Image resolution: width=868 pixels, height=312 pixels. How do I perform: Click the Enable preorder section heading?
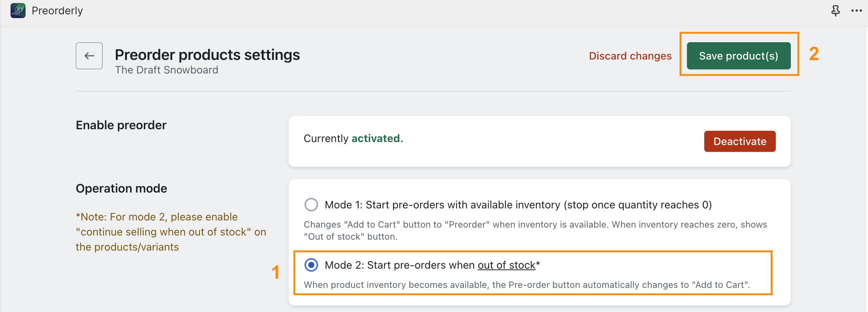pos(121,125)
